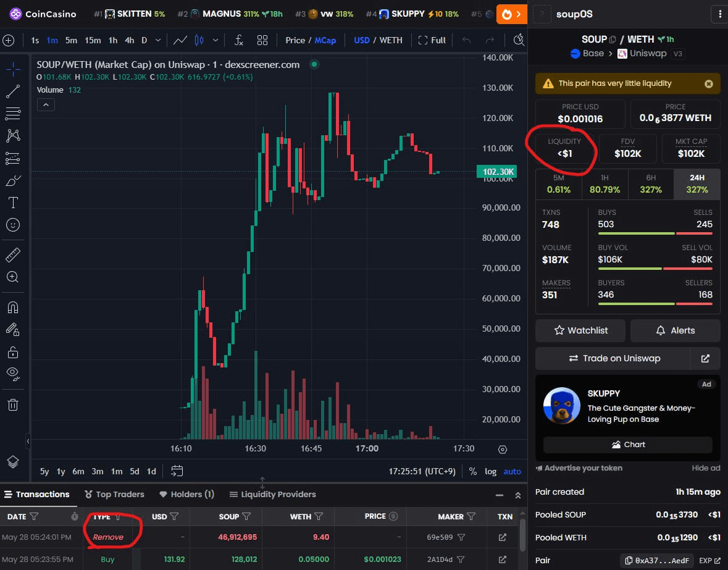728x570 pixels.
Task: Toggle the magnet snap mode
Action: pos(13,308)
